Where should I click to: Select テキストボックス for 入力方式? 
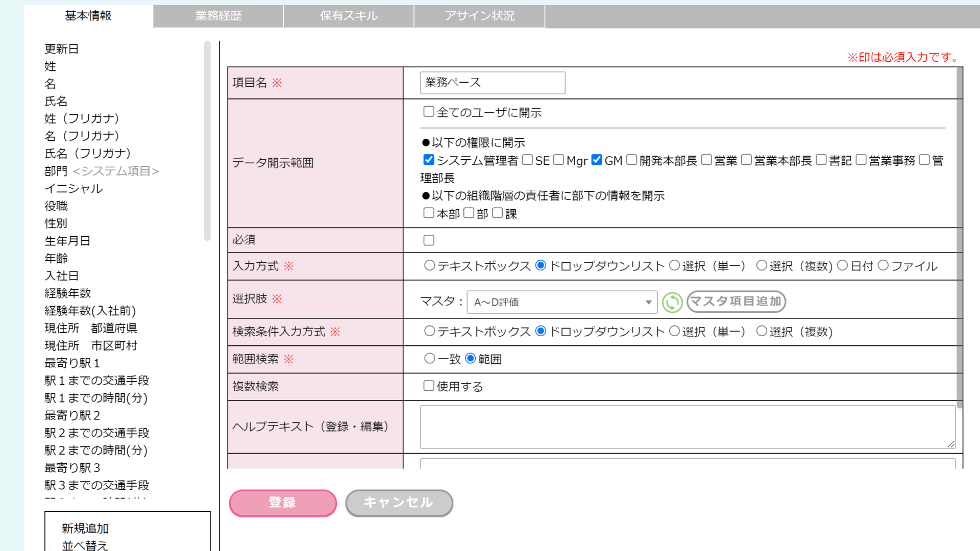[430, 266]
